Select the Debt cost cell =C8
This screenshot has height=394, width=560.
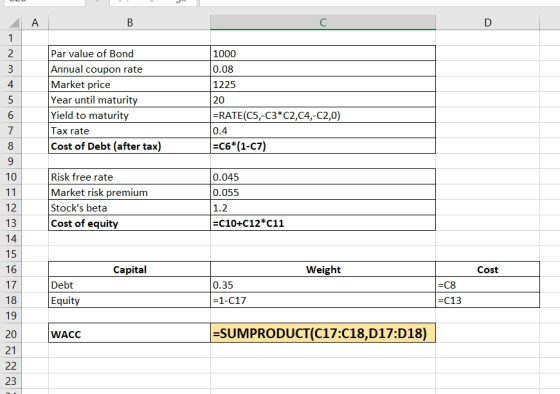pos(488,285)
